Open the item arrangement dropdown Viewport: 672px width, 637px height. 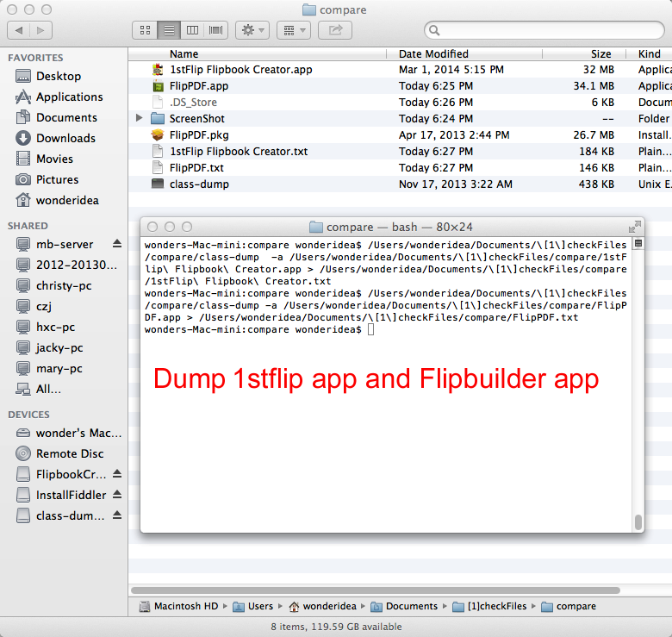[x=295, y=30]
